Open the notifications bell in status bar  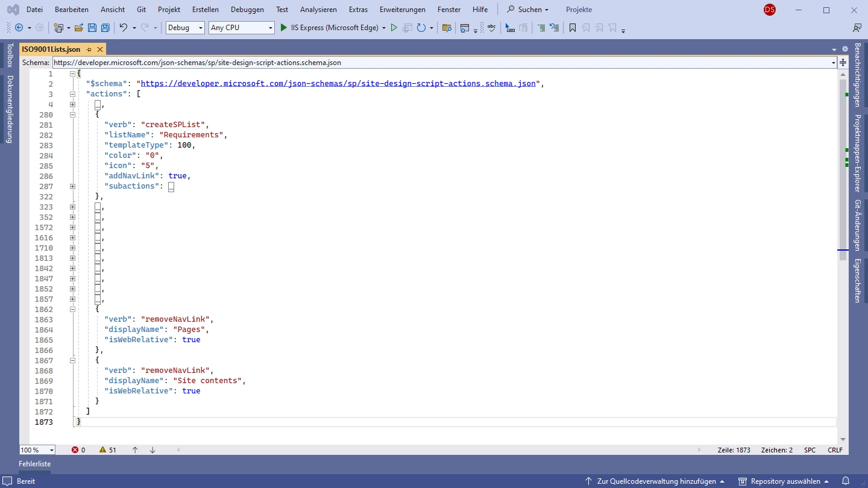846,481
